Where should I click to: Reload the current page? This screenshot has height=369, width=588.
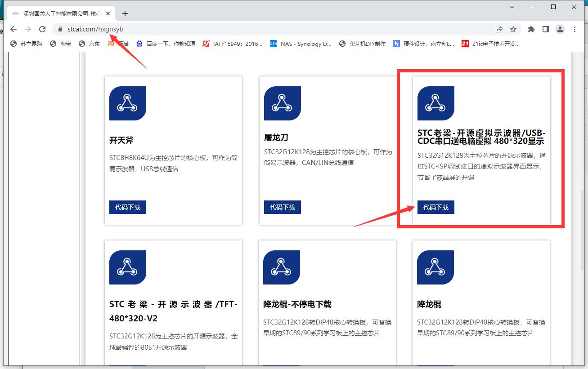pos(42,29)
